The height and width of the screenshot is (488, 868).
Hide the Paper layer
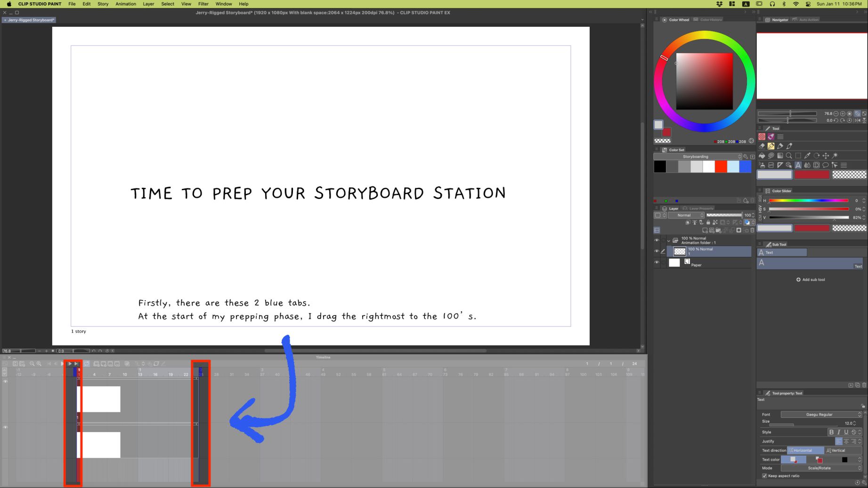click(657, 263)
